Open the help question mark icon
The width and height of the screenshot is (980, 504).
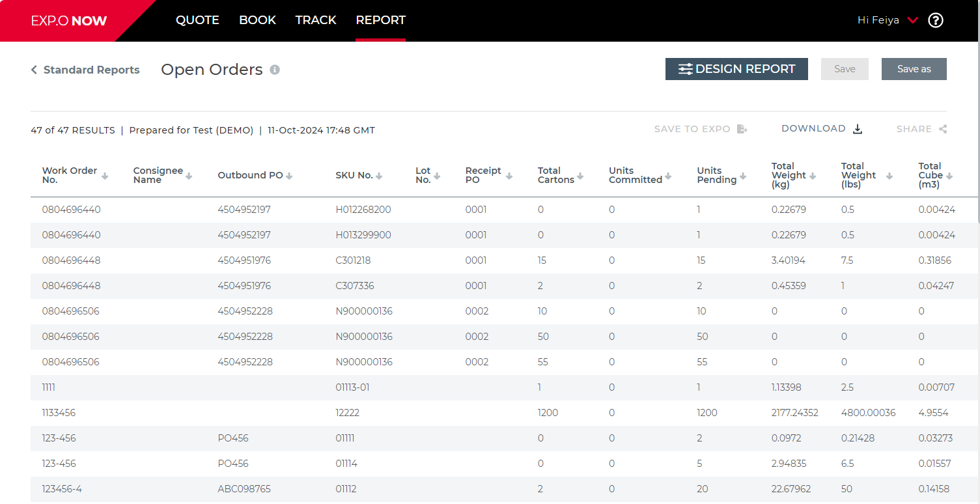(x=936, y=20)
